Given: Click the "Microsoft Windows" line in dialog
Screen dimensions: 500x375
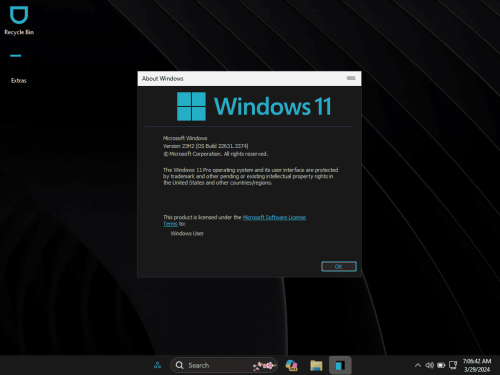Looking at the screenshot, I should [185, 138].
